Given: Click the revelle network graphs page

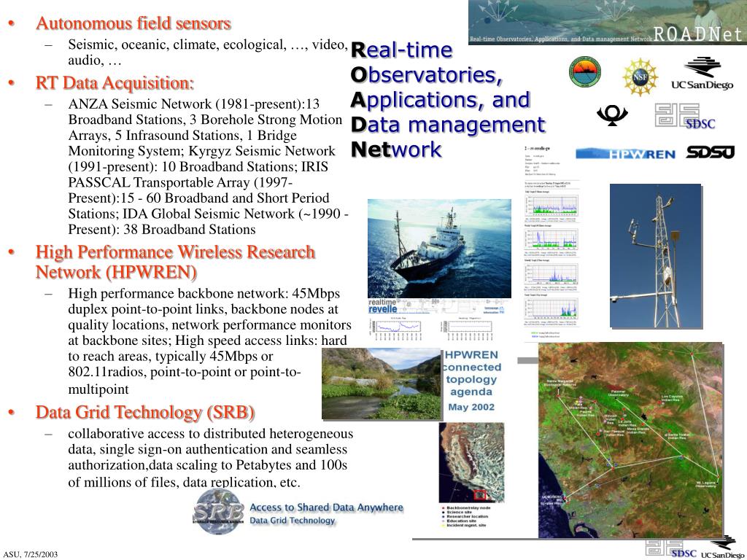Looking at the screenshot, I should coord(551,243).
